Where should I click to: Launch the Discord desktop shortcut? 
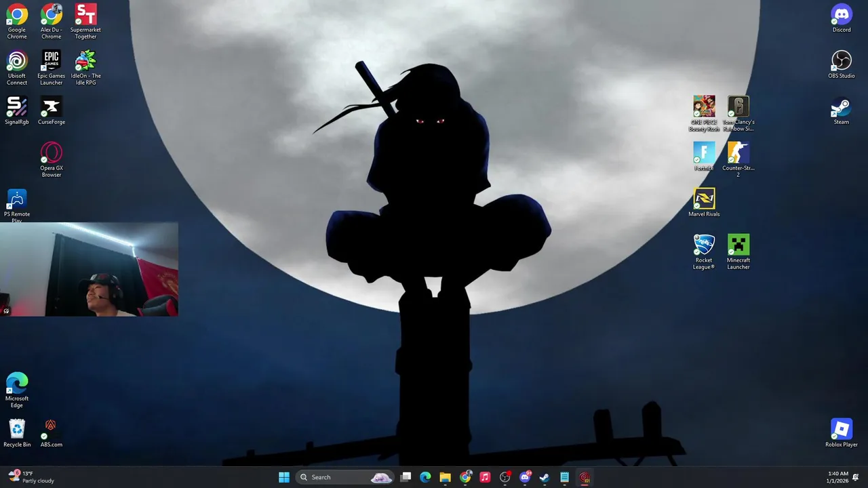tap(842, 18)
